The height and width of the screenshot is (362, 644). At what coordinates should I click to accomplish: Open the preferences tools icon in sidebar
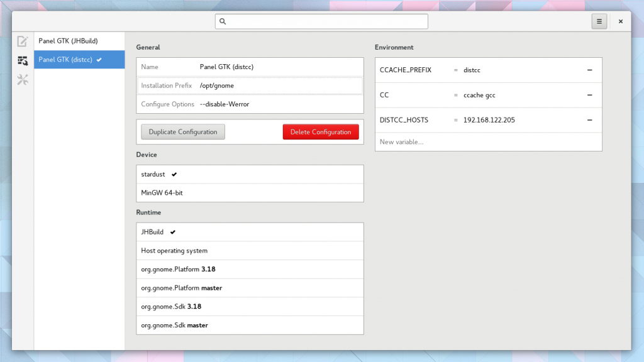pos(23,80)
